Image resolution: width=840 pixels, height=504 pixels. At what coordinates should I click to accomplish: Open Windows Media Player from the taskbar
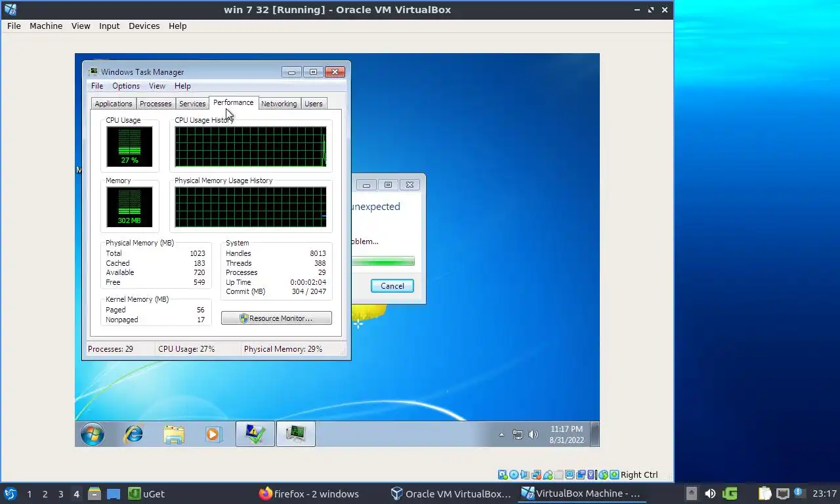pos(213,434)
